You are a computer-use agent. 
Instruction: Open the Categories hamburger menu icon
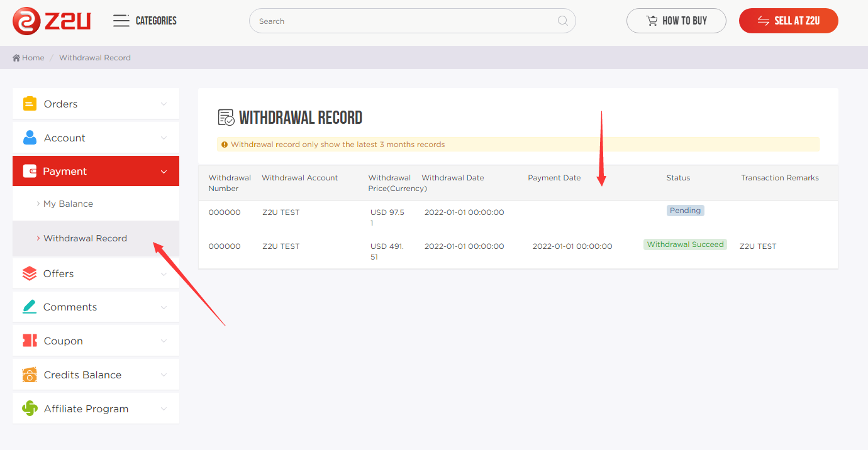click(x=121, y=21)
